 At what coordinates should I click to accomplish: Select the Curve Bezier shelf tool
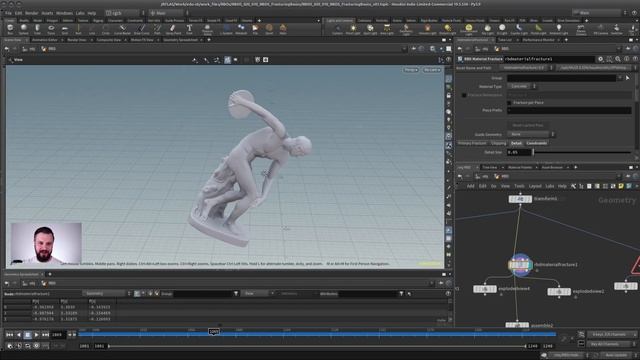122,29
